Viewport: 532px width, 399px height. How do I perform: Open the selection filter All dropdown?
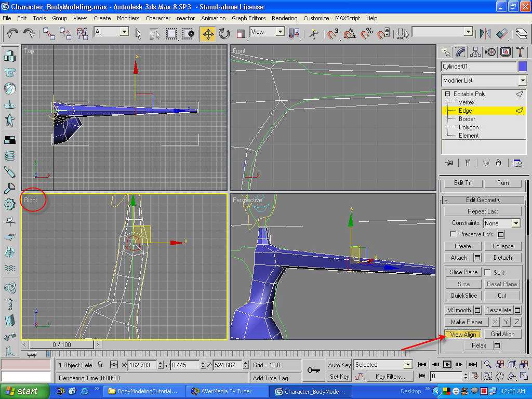pos(124,32)
